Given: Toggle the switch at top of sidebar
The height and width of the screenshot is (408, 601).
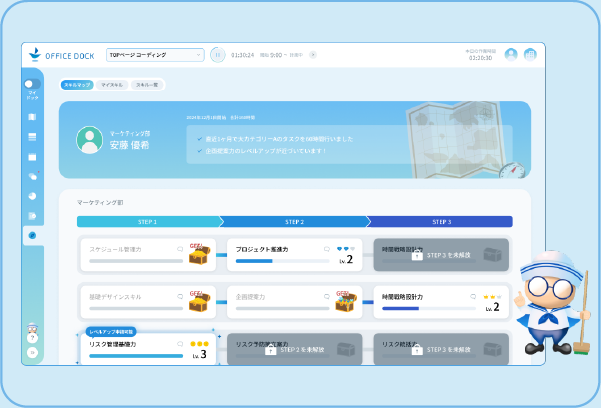Looking at the screenshot, I should pos(32,84).
